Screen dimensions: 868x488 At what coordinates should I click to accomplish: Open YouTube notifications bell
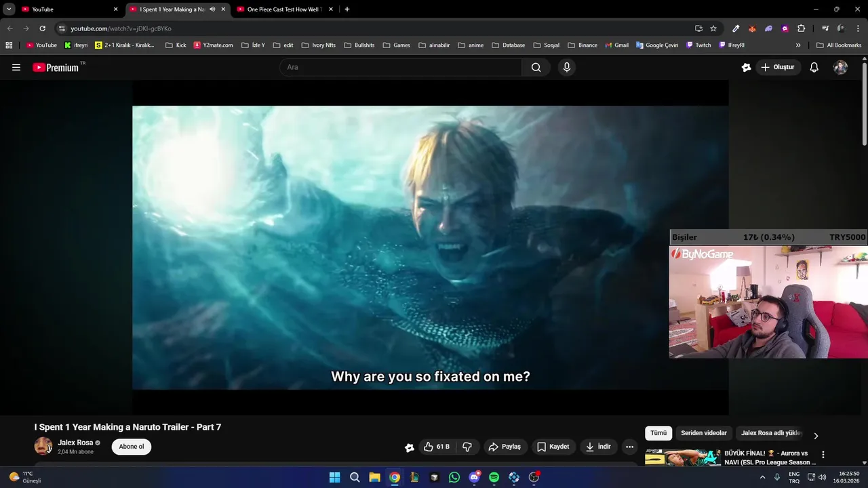[814, 67]
